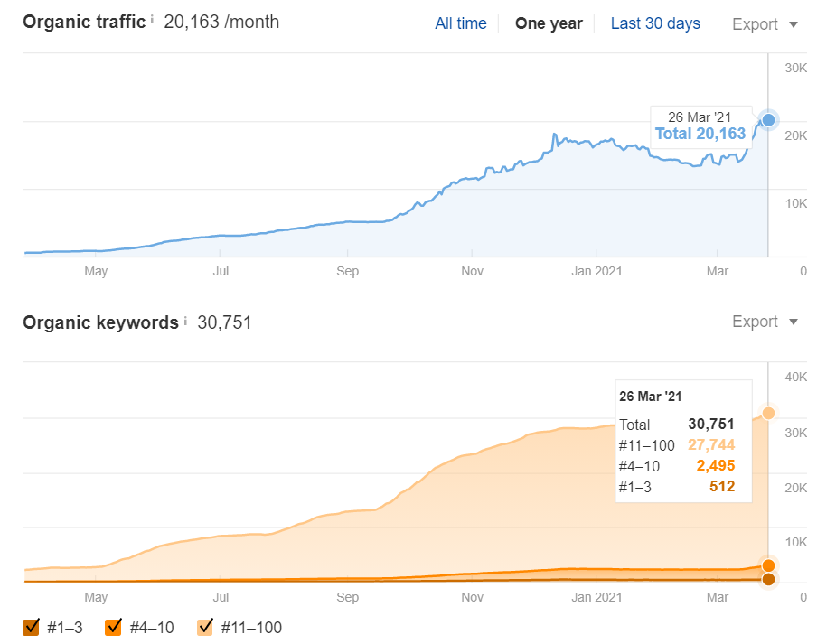Click the dark orange #1–3 endpoint marker

pyautogui.click(x=768, y=579)
